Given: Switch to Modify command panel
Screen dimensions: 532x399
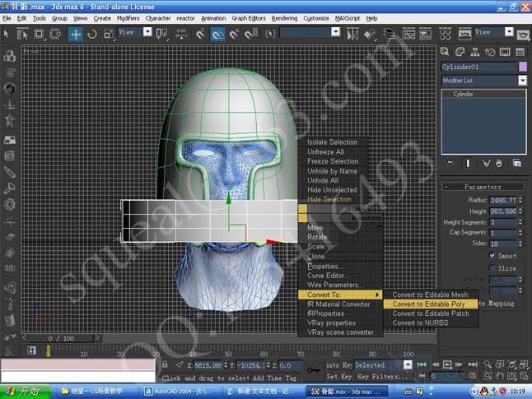Looking at the screenshot, I should (x=460, y=52).
